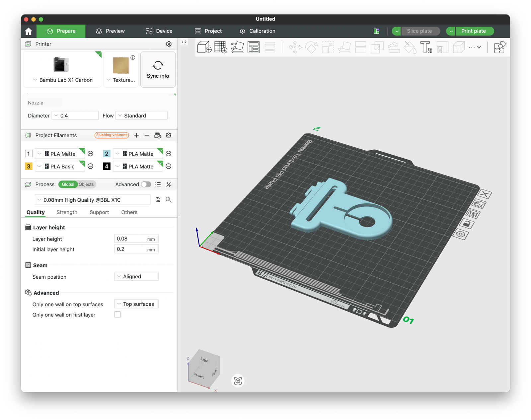The image size is (531, 420).
Task: Open printer settings gear icon
Action: (x=169, y=44)
